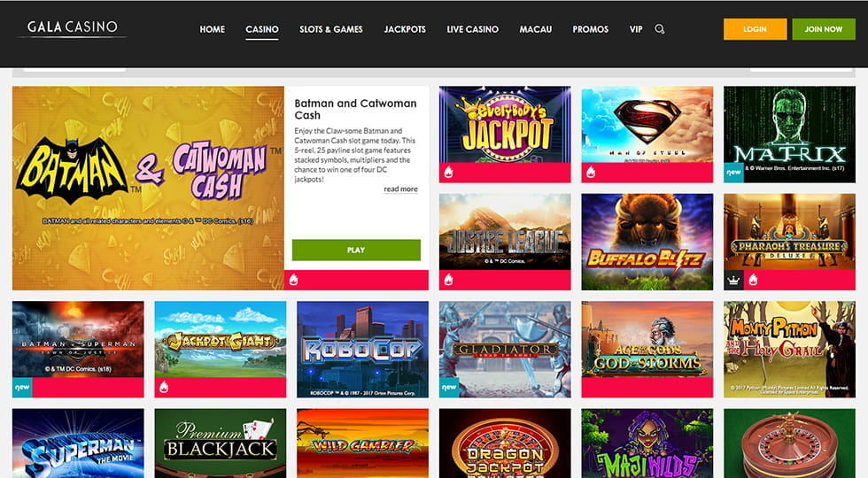Open the Macau menu item

[x=535, y=29]
